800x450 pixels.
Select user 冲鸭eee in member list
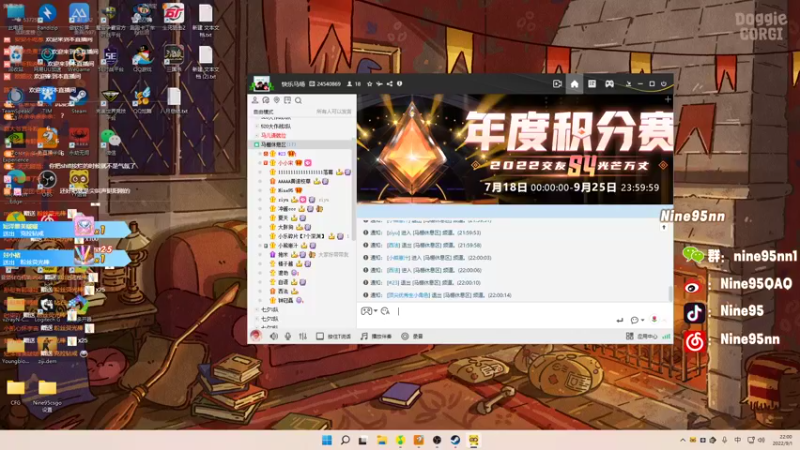287,209
